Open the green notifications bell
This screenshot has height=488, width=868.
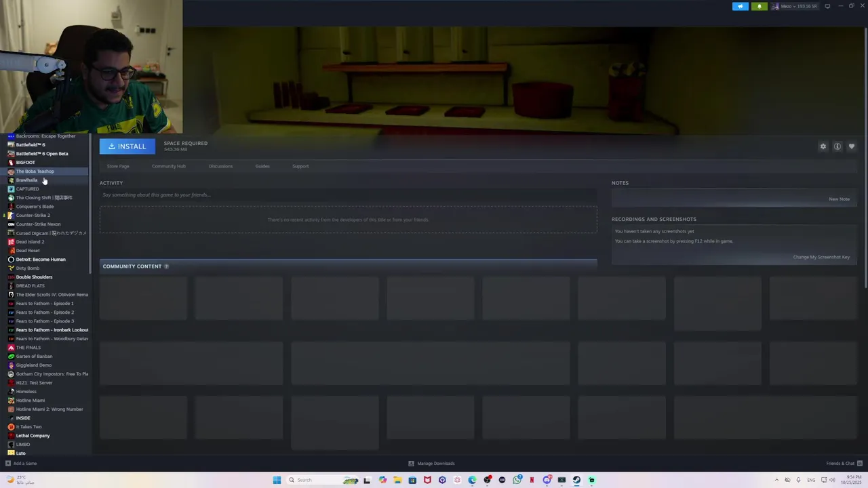click(x=759, y=6)
